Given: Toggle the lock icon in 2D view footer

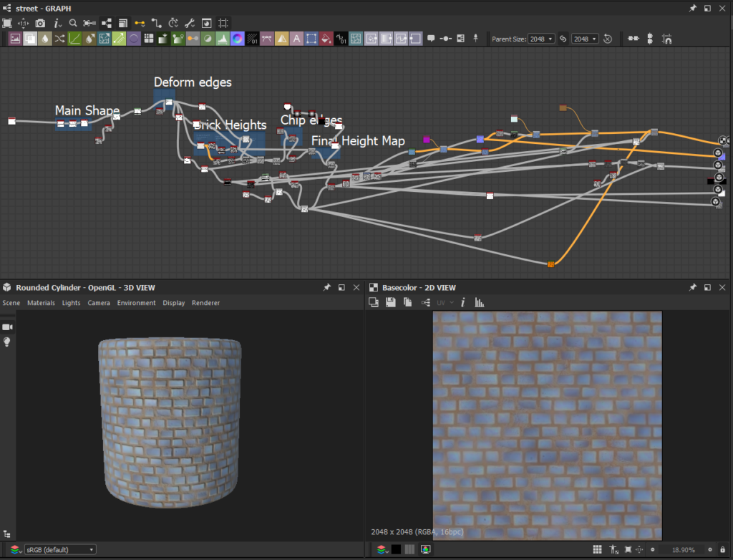Looking at the screenshot, I should (722, 549).
